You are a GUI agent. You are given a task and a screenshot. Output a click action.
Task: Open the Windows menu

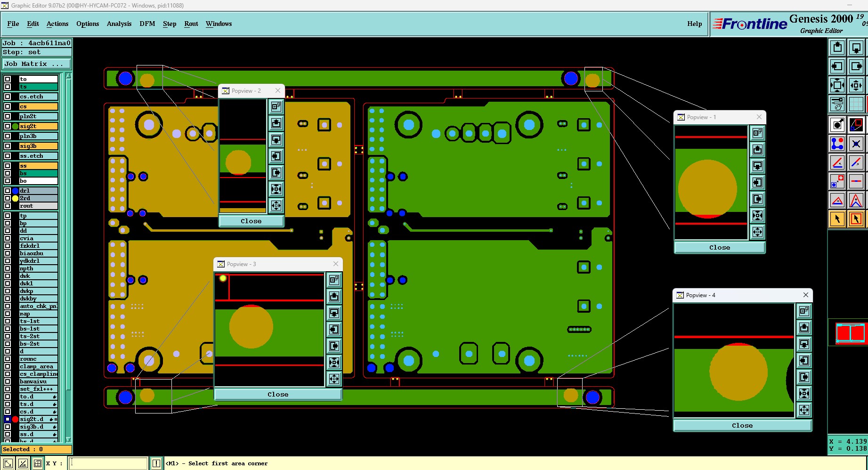pos(219,24)
